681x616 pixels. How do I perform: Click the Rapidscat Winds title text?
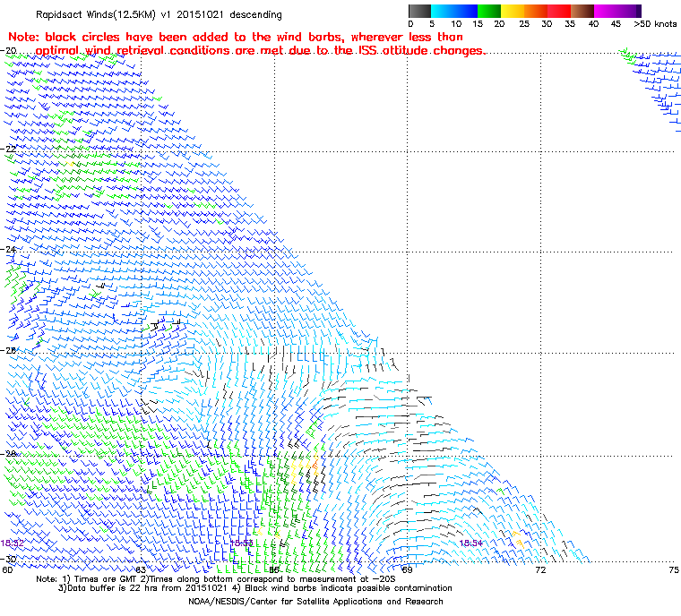coord(159,14)
